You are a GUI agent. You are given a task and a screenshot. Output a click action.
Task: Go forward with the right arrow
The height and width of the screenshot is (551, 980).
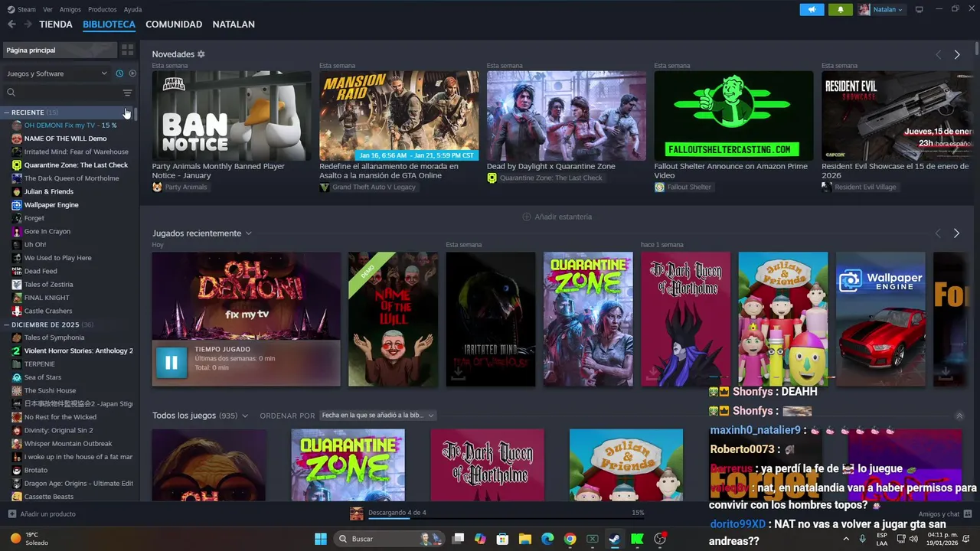click(x=28, y=24)
